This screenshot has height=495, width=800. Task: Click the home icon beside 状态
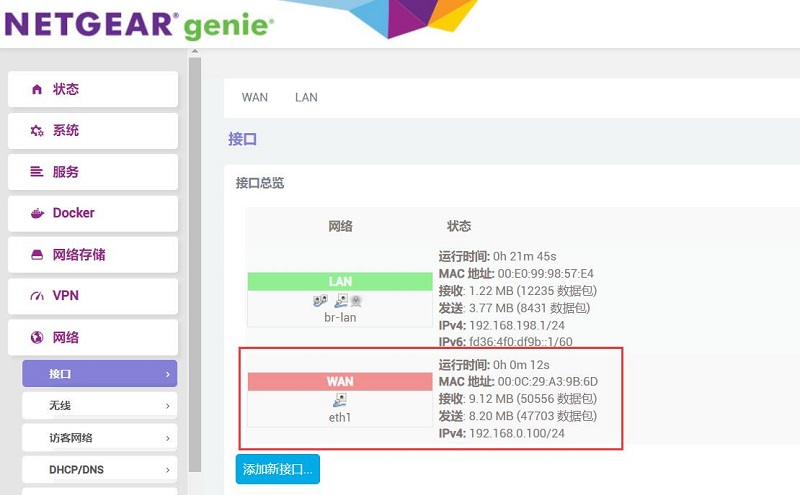pyautogui.click(x=37, y=89)
